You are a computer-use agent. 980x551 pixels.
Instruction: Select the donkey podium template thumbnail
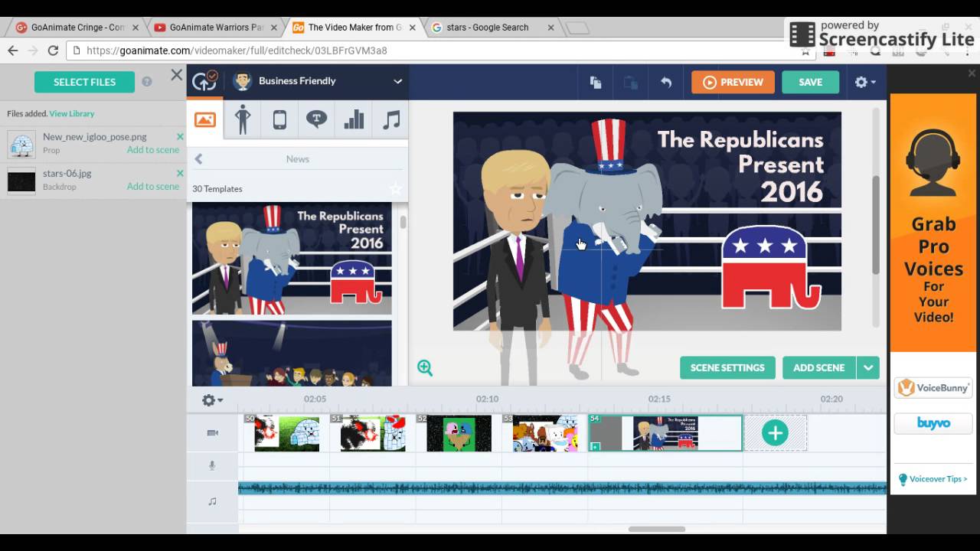click(x=292, y=354)
